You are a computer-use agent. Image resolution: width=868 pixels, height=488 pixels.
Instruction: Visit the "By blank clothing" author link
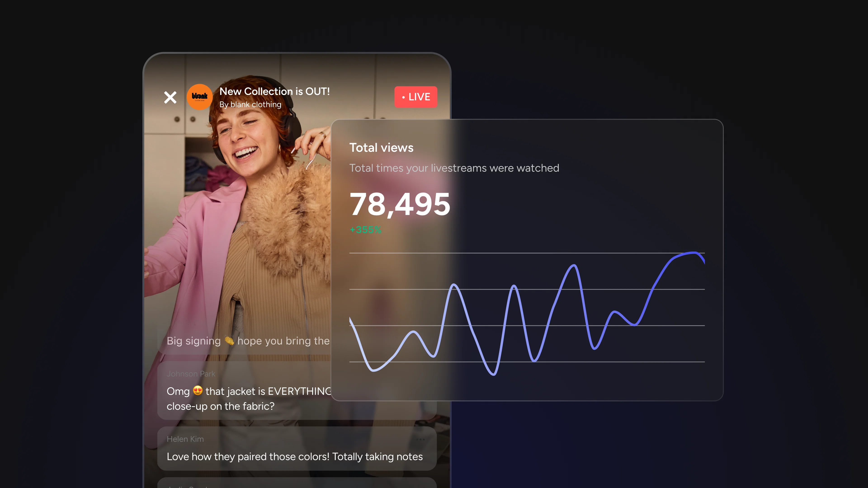pos(250,104)
